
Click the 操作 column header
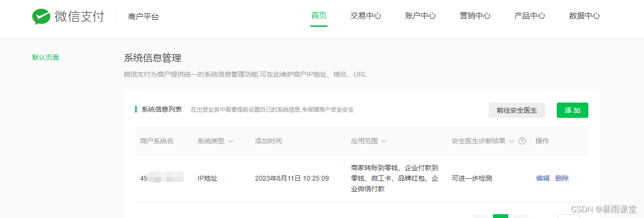click(542, 141)
